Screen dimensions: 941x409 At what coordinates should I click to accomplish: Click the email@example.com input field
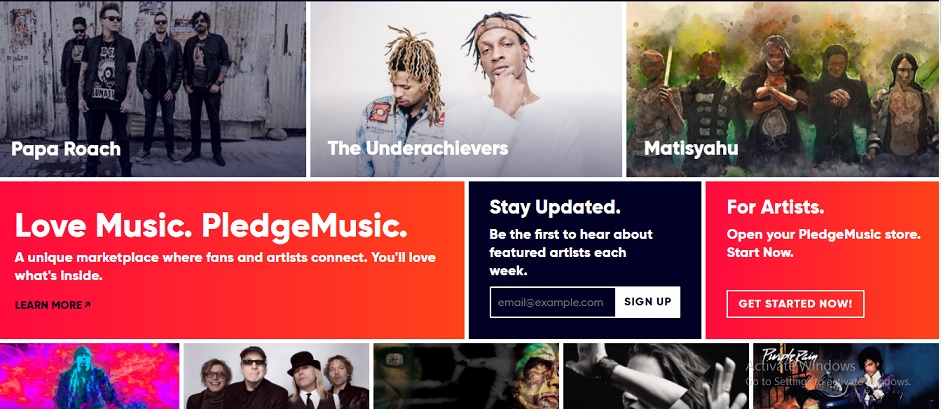coord(553,302)
